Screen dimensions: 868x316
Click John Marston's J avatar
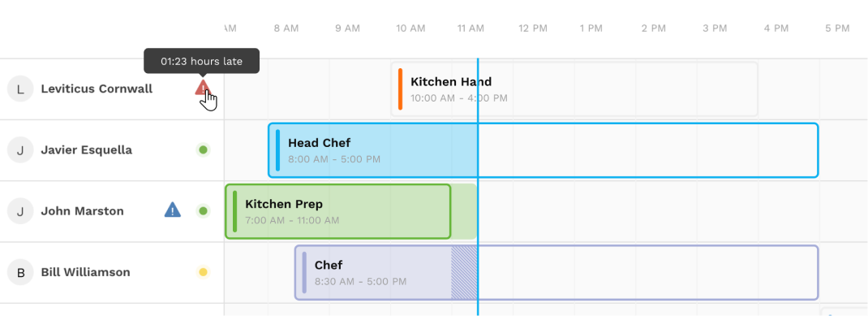pyautogui.click(x=20, y=210)
